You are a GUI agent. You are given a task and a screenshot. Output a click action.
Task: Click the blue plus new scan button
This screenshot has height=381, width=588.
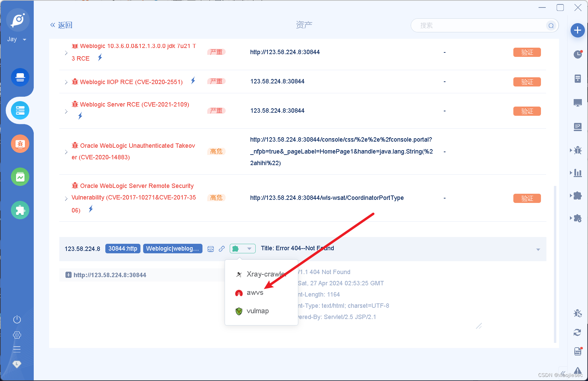tap(577, 30)
